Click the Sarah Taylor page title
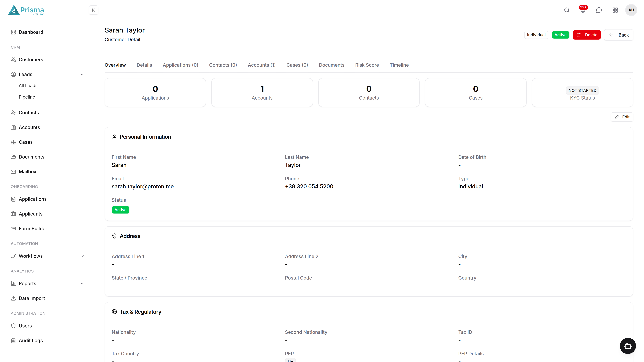This screenshot has height=362, width=644. (x=124, y=30)
